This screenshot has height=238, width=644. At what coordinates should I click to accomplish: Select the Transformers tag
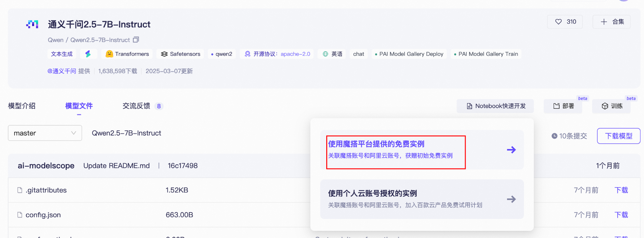point(127,54)
